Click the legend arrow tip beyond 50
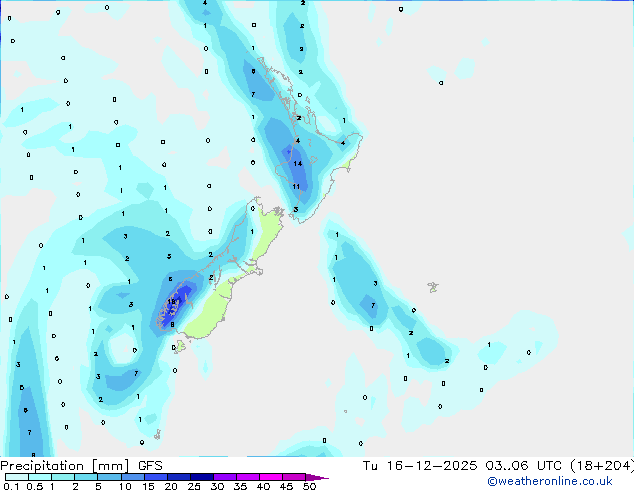The image size is (634, 490). 317,477
